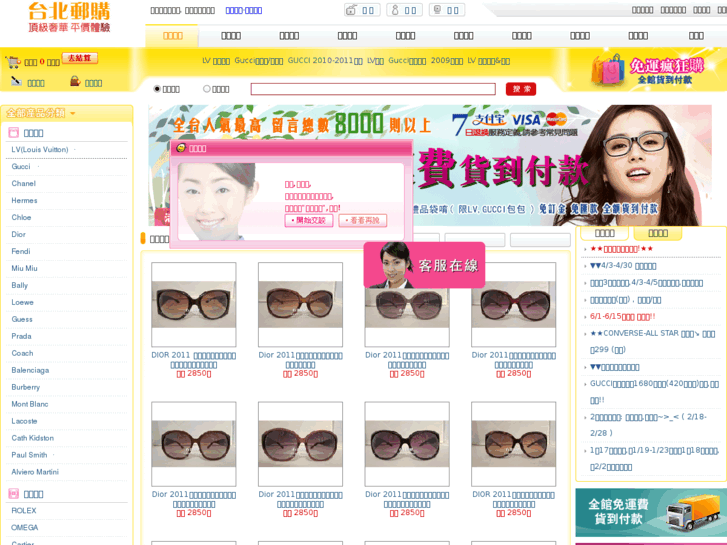The height and width of the screenshot is (545, 727).
Task: Open Burberry brand in sidebar
Action: click(x=26, y=387)
